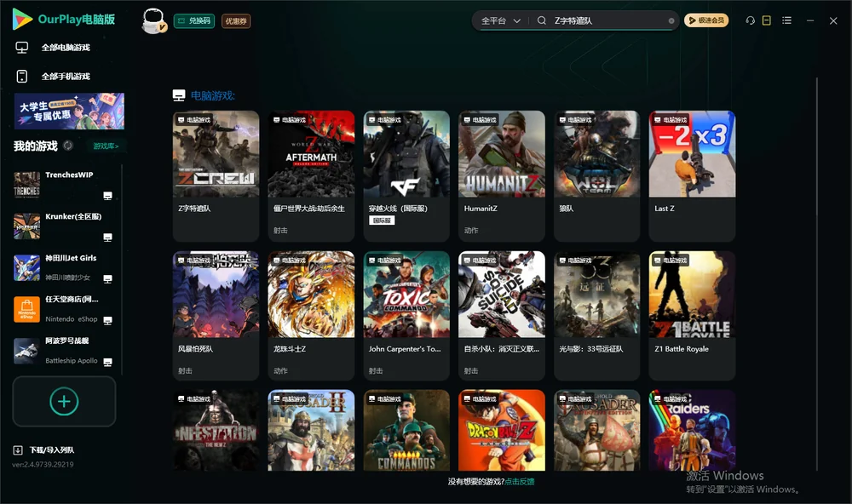
Task: Click the search magnifier icon
Action: [541, 20]
